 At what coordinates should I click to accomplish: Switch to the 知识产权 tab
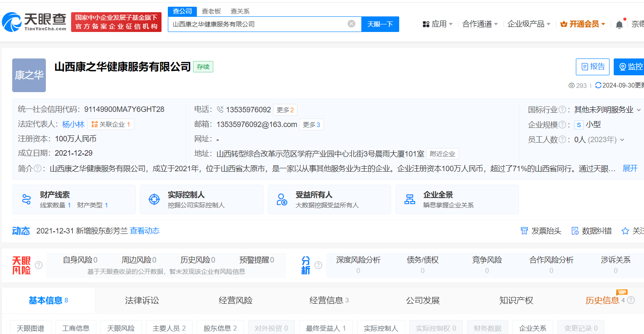pyautogui.click(x=516, y=300)
